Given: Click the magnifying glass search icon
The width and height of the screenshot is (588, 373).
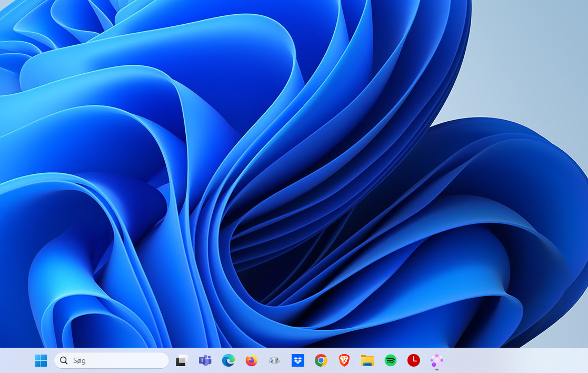Looking at the screenshot, I should (x=64, y=360).
